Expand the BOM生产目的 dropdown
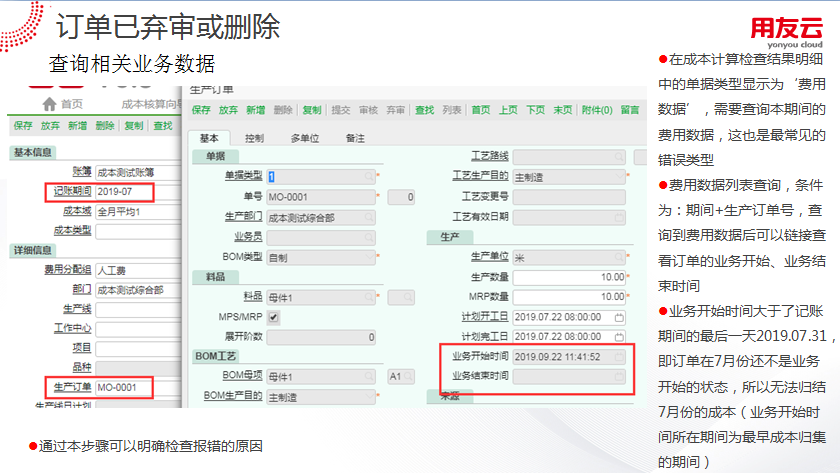The image size is (840, 474). click(369, 397)
